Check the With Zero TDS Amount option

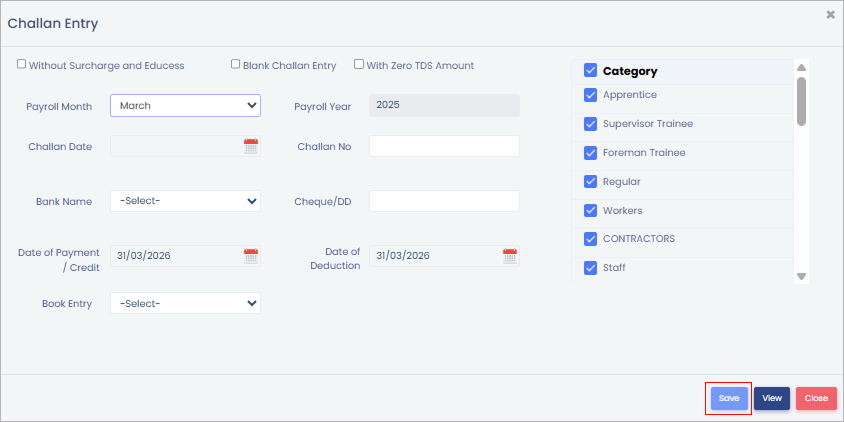point(359,64)
